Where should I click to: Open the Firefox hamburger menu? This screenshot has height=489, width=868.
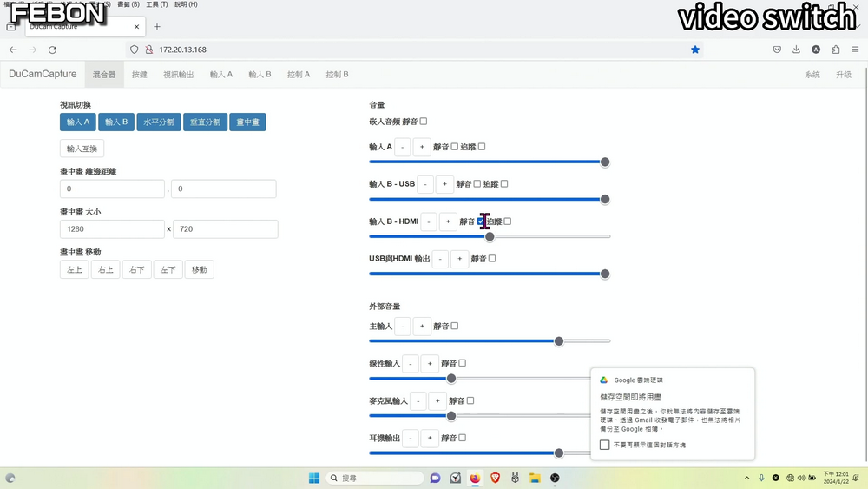click(855, 50)
